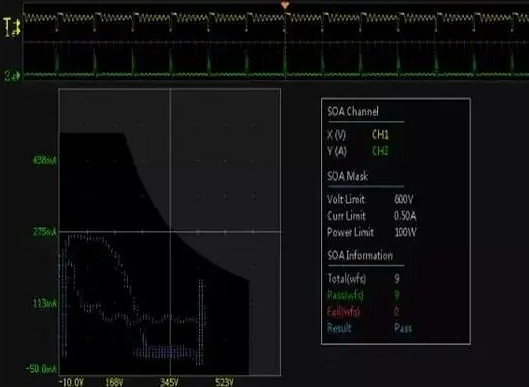
Task: Click the CH1 value for X (V)
Action: click(380, 135)
